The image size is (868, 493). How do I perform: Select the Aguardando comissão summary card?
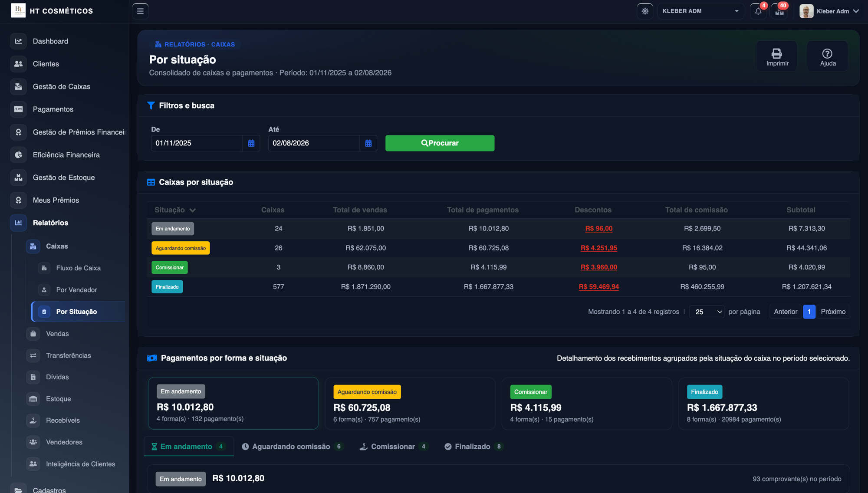410,404
